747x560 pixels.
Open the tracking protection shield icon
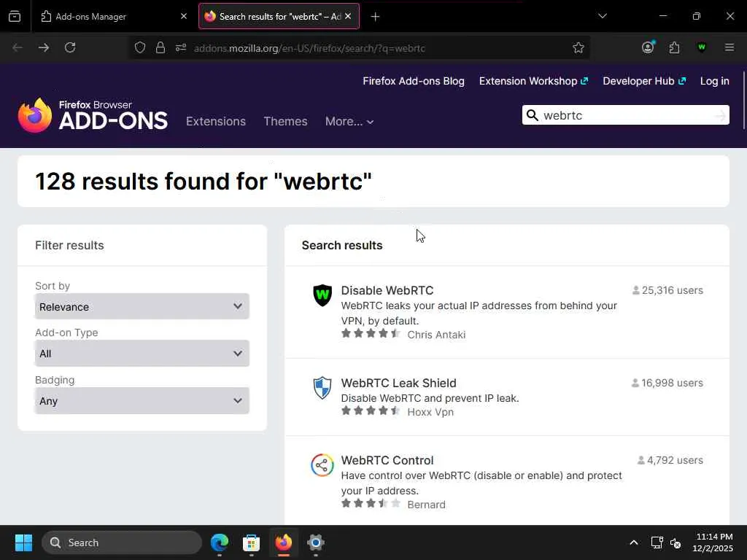(139, 47)
